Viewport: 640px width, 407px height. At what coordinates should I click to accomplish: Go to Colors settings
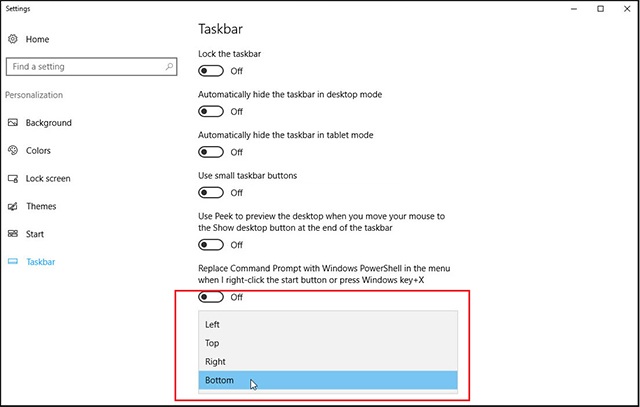pyautogui.click(x=38, y=151)
